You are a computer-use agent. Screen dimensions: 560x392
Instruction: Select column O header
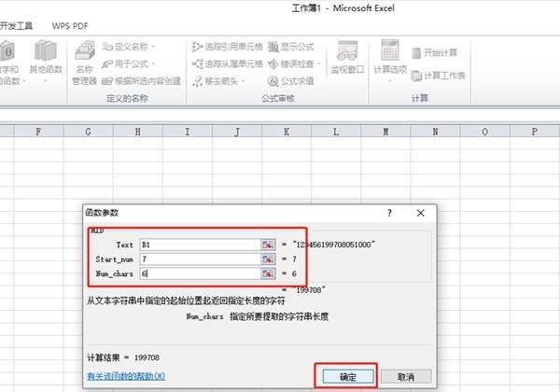tap(485, 132)
